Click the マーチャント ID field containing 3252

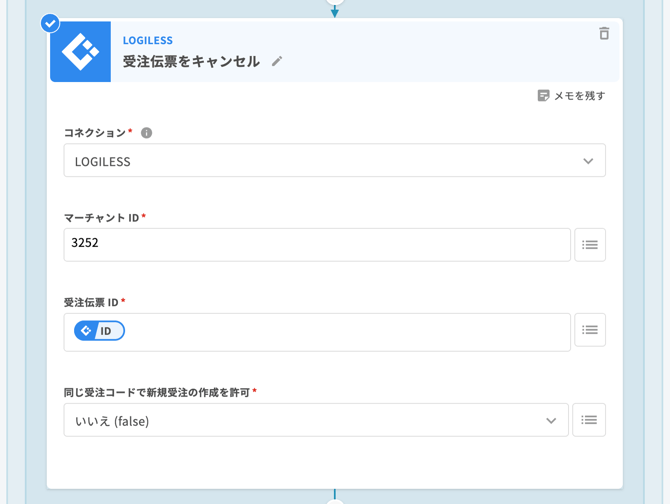316,245
